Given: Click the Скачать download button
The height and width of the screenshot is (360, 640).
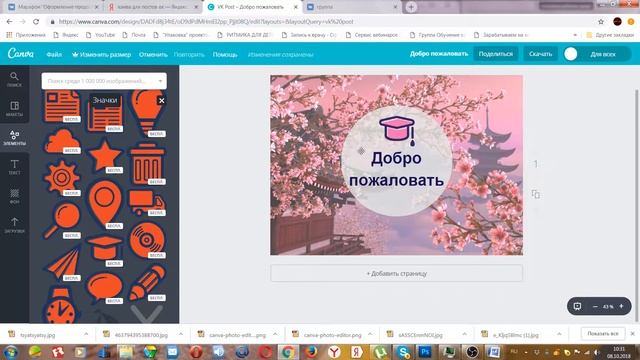Looking at the screenshot, I should (540, 54).
